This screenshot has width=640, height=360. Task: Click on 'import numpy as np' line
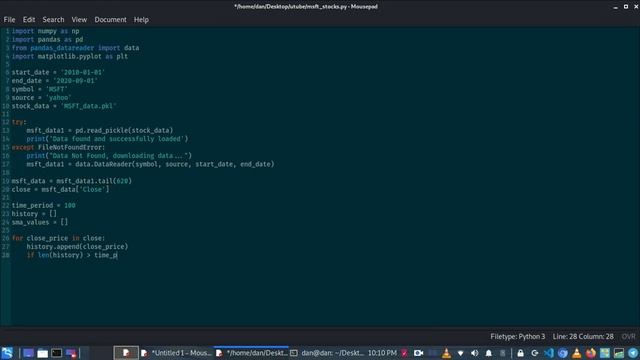45,31
